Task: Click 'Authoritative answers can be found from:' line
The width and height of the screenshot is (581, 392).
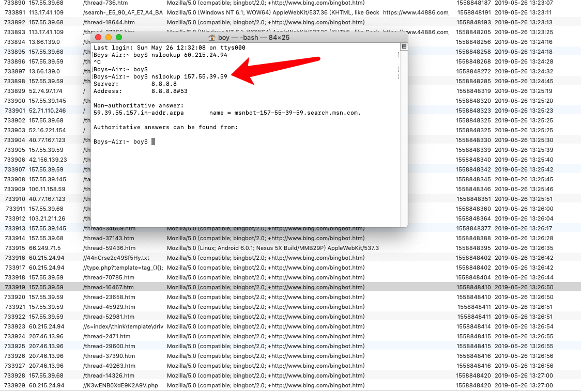Action: coord(165,127)
